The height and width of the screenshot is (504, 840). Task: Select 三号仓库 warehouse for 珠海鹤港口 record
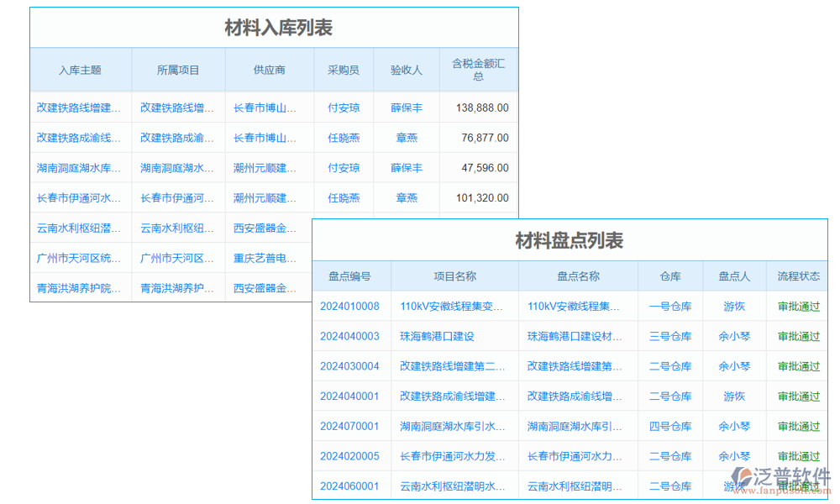669,336
